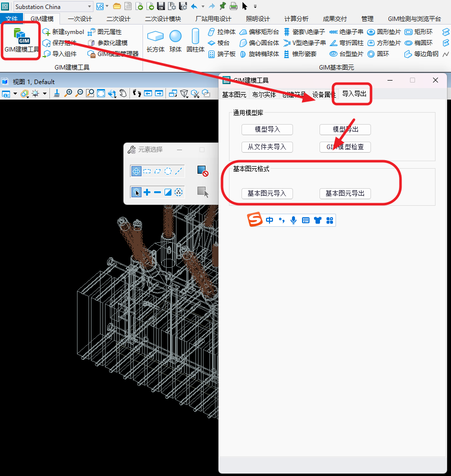Screen dimensions: 451x476
Task: Click the zoom out magnifier in view toolbar
Action: [79, 93]
